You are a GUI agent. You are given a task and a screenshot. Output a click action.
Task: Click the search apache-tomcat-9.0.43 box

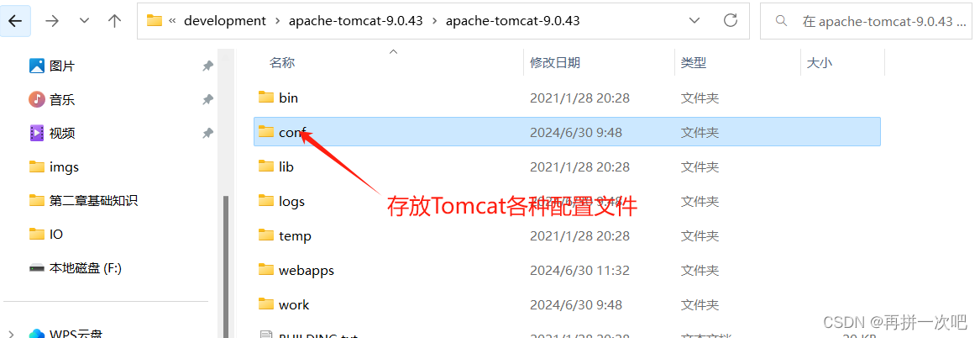click(x=869, y=21)
